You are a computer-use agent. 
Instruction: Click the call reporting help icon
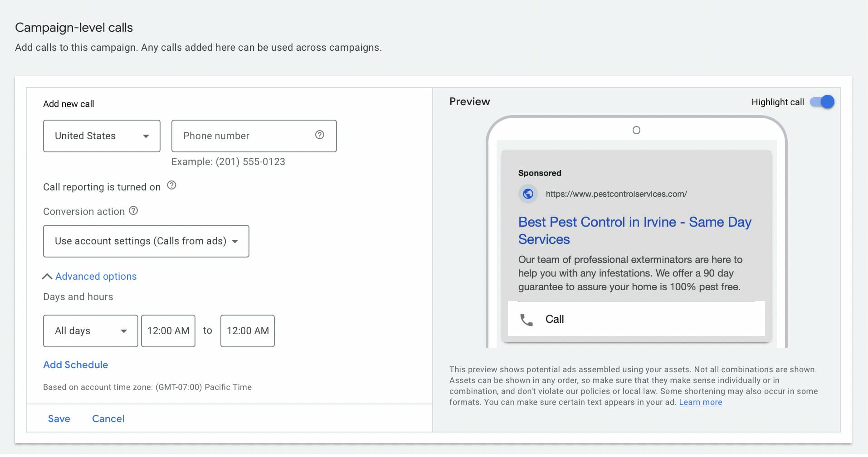171,185
